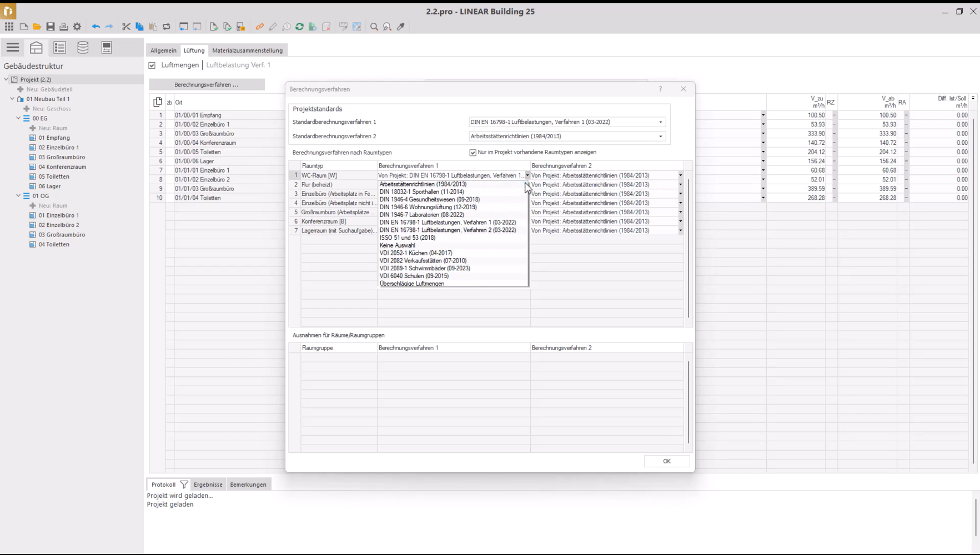Click the save project icon

coord(51,27)
